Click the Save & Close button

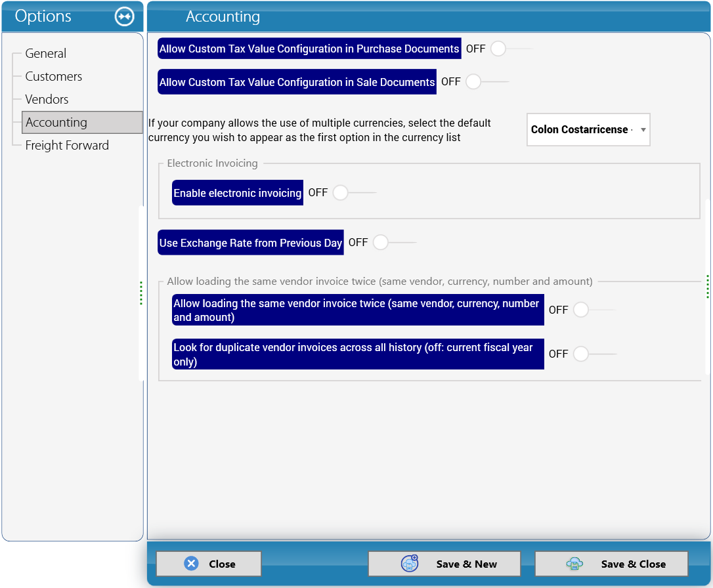pyautogui.click(x=611, y=564)
